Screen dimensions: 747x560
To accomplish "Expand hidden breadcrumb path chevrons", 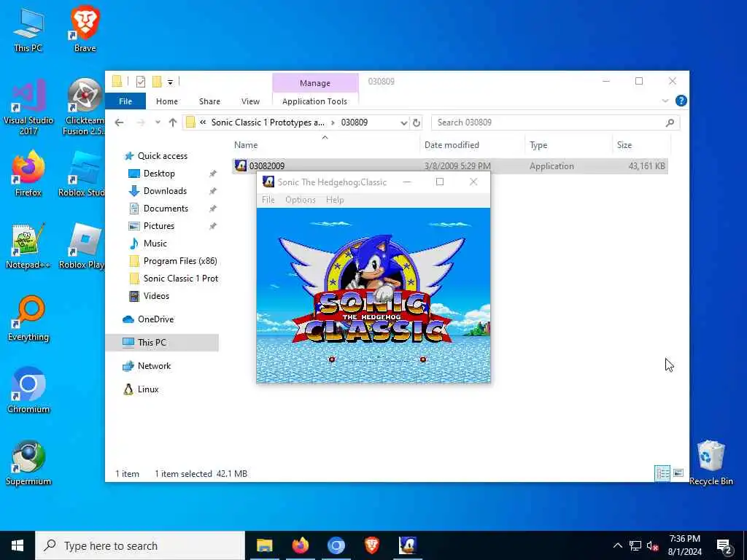I will [203, 122].
